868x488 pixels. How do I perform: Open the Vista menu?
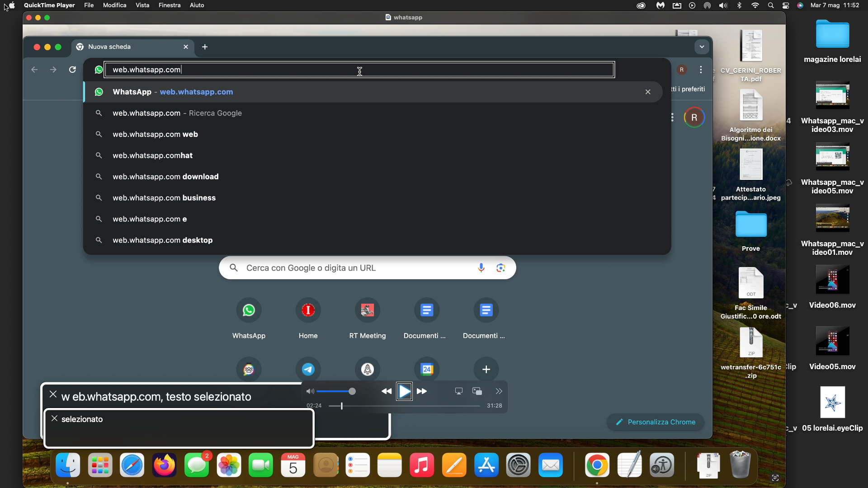click(x=142, y=5)
